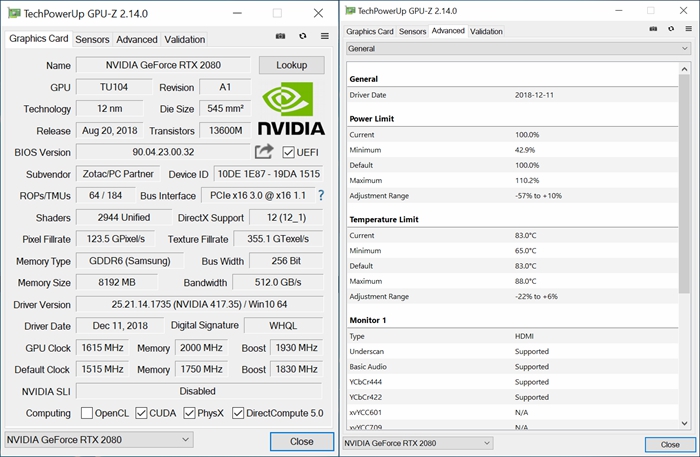Click the GPU field TU104

point(114,87)
